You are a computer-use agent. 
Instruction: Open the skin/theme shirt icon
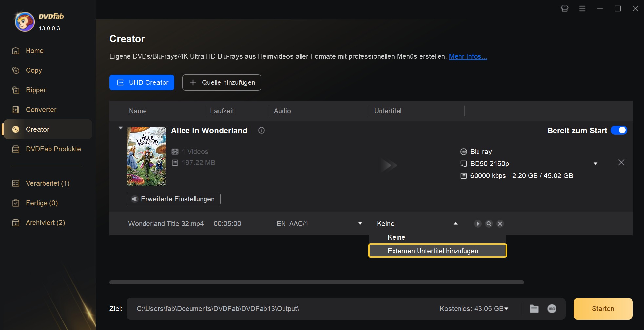(565, 9)
